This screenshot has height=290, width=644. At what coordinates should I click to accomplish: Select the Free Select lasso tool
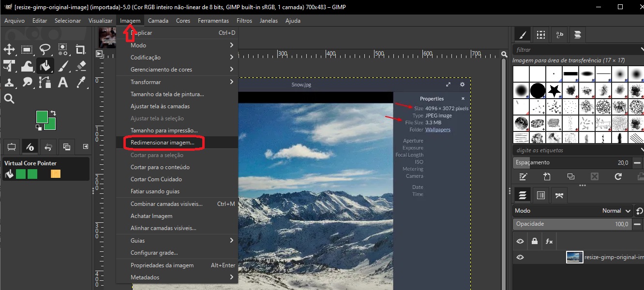(45, 49)
